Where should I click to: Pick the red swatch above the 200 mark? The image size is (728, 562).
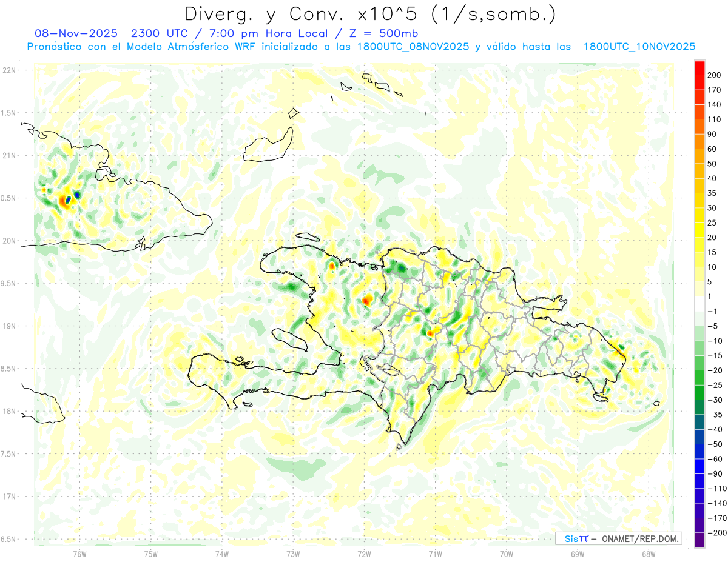(x=699, y=68)
